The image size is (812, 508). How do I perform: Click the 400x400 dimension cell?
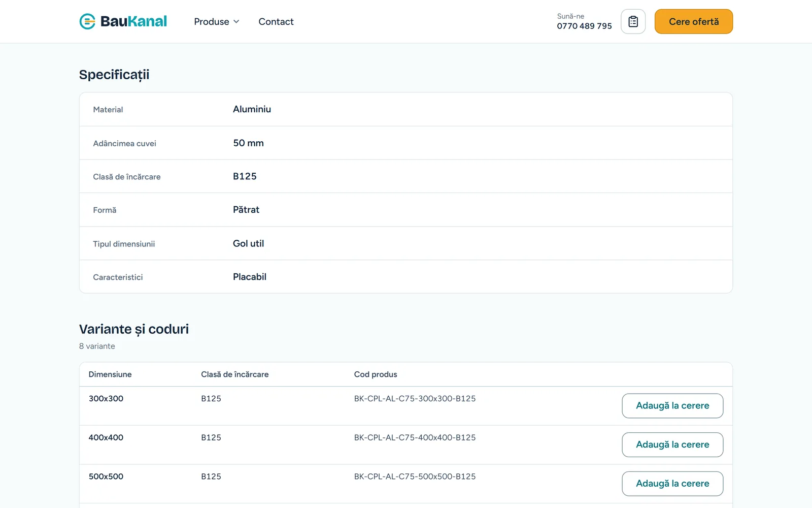pos(106,437)
